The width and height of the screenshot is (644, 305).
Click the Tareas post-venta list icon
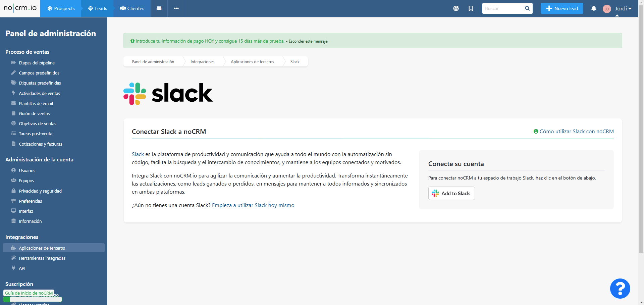click(13, 134)
